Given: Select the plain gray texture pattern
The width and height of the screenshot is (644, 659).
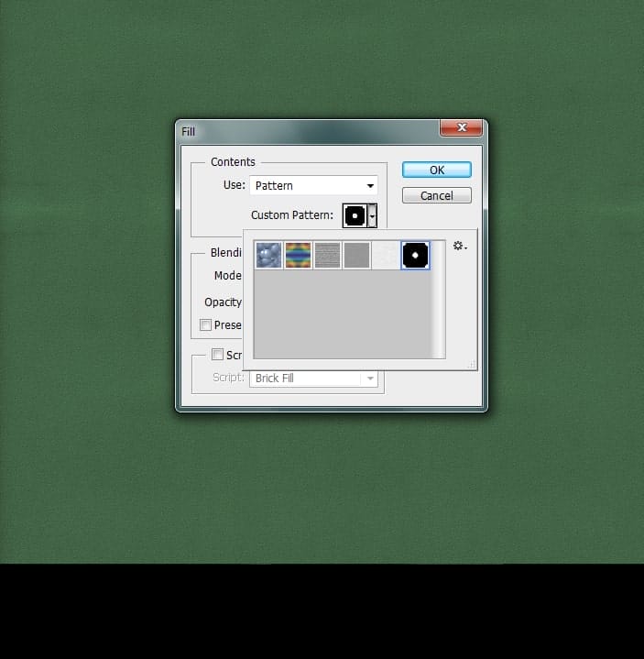Looking at the screenshot, I should (356, 255).
